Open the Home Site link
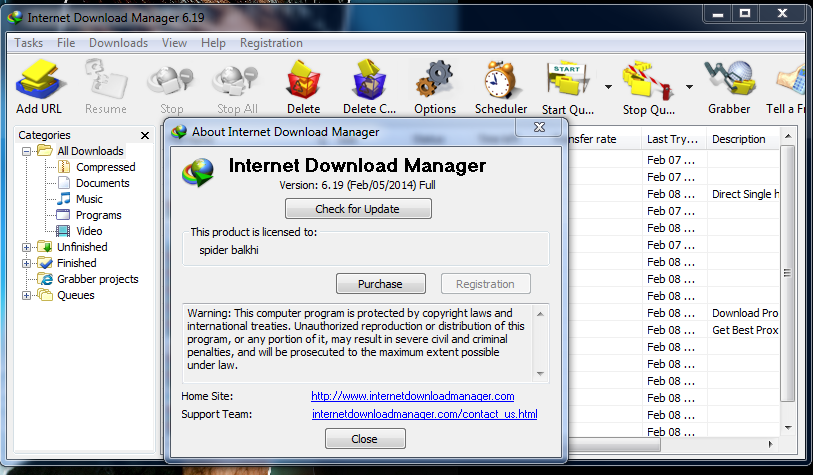Screen dimensions: 813x475 [413, 396]
